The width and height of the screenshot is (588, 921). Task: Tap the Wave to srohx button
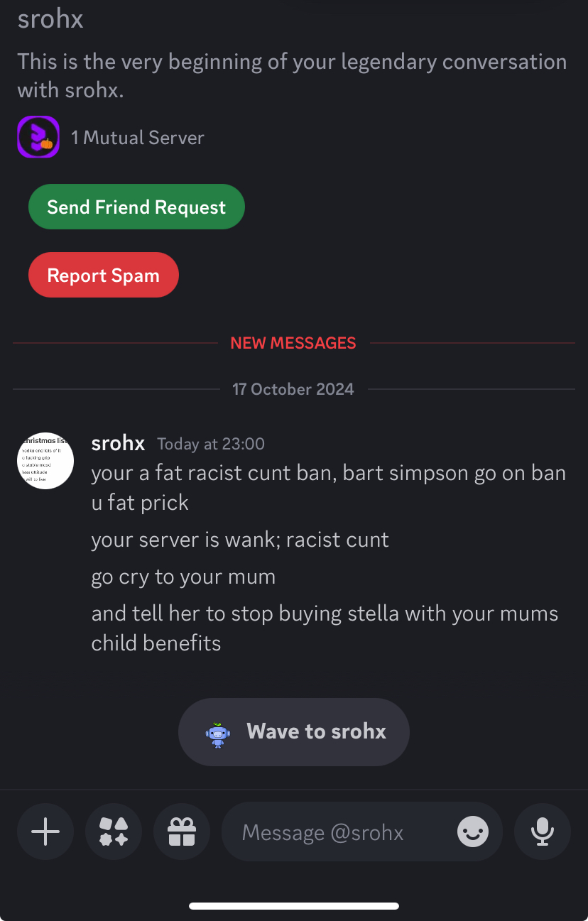[x=294, y=732]
